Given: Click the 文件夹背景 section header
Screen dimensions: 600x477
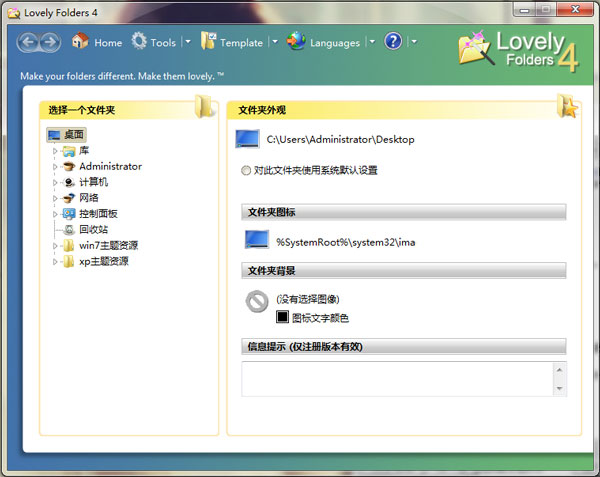Looking at the screenshot, I should (403, 270).
